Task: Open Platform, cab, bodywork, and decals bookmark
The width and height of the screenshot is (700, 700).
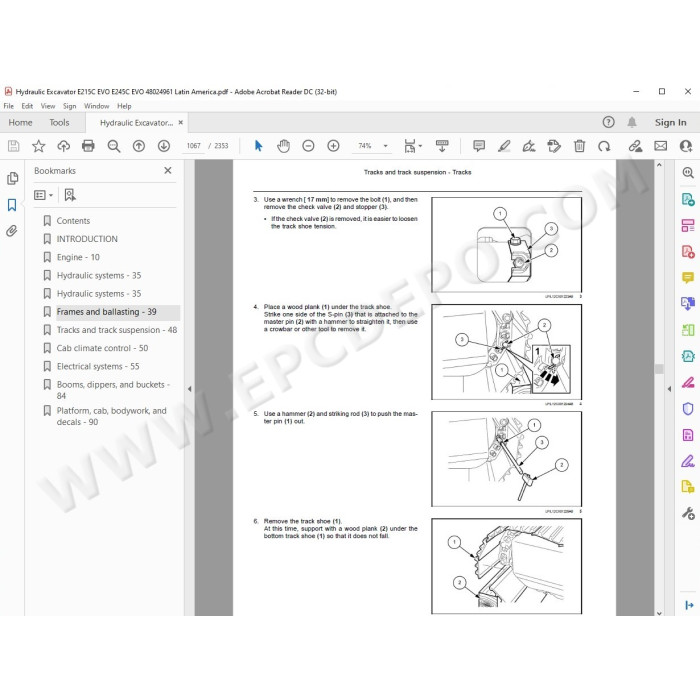Action: point(111,416)
